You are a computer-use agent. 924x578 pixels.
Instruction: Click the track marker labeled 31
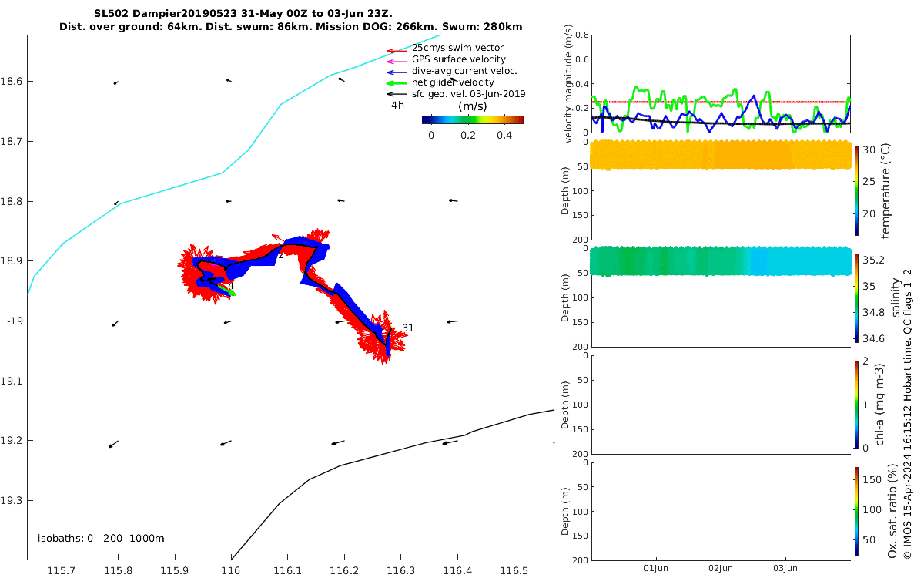pos(408,328)
